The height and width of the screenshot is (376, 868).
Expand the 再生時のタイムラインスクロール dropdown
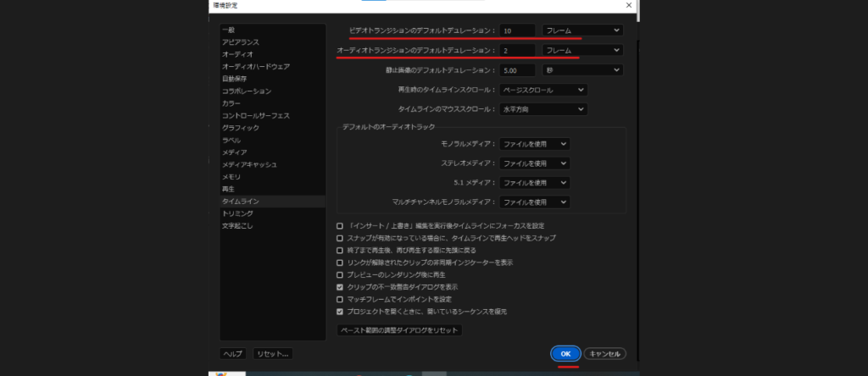[x=543, y=90]
